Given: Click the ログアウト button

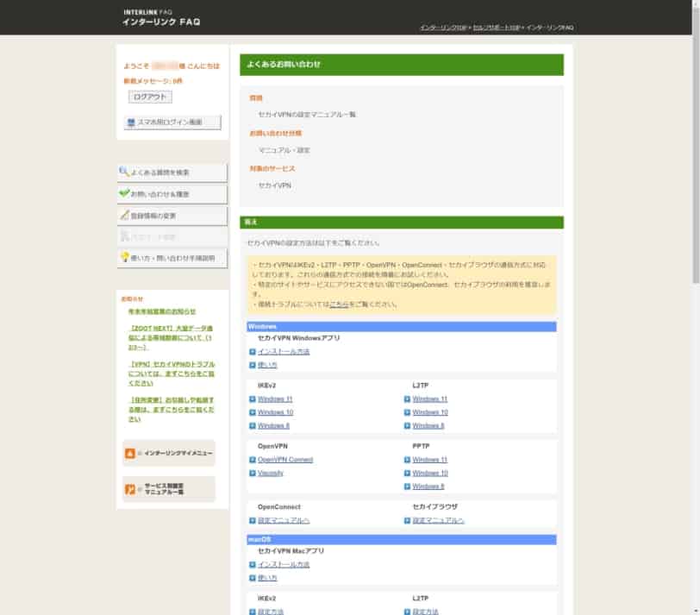Looking at the screenshot, I should click(150, 97).
